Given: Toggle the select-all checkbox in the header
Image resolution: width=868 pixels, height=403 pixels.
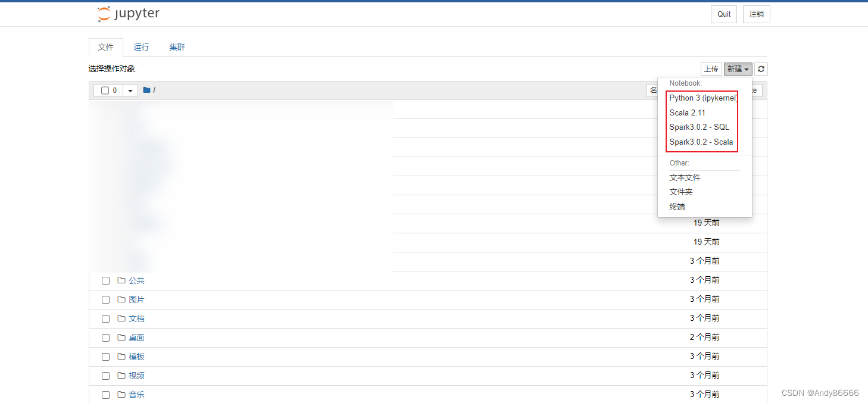Looking at the screenshot, I should coord(105,90).
